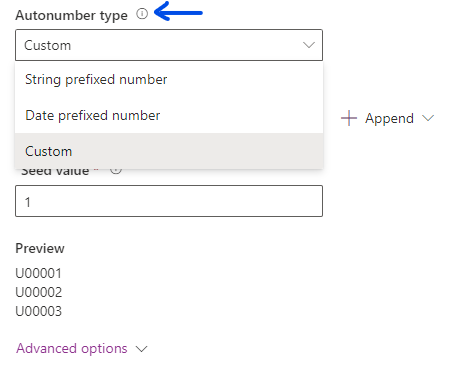Click the Seed value info icon
The height and width of the screenshot is (366, 475).
tap(116, 171)
